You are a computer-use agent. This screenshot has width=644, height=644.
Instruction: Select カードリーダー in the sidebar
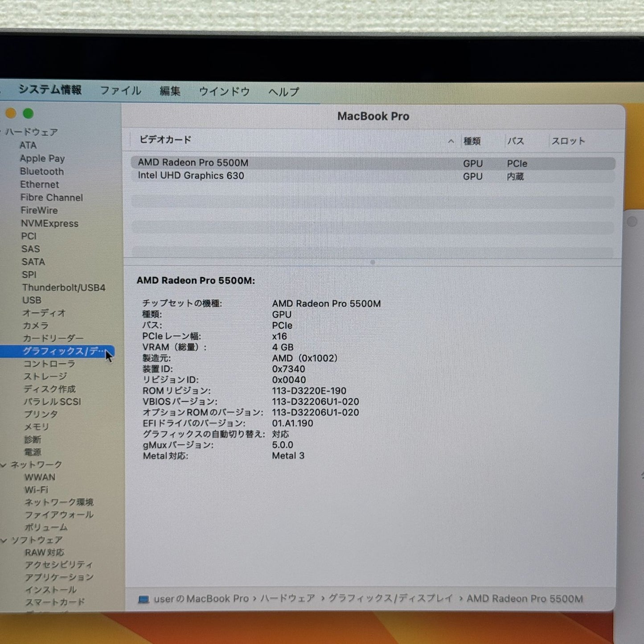53,339
